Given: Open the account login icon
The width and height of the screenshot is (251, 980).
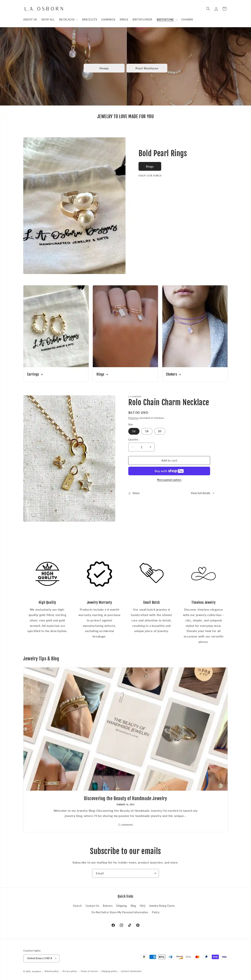Looking at the screenshot, I should pyautogui.click(x=216, y=9).
